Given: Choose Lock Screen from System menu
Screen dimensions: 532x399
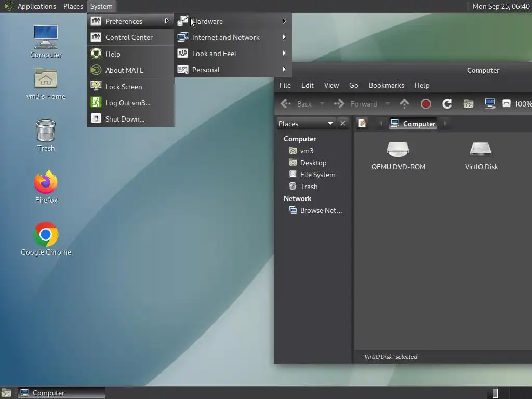Looking at the screenshot, I should [x=130, y=87].
